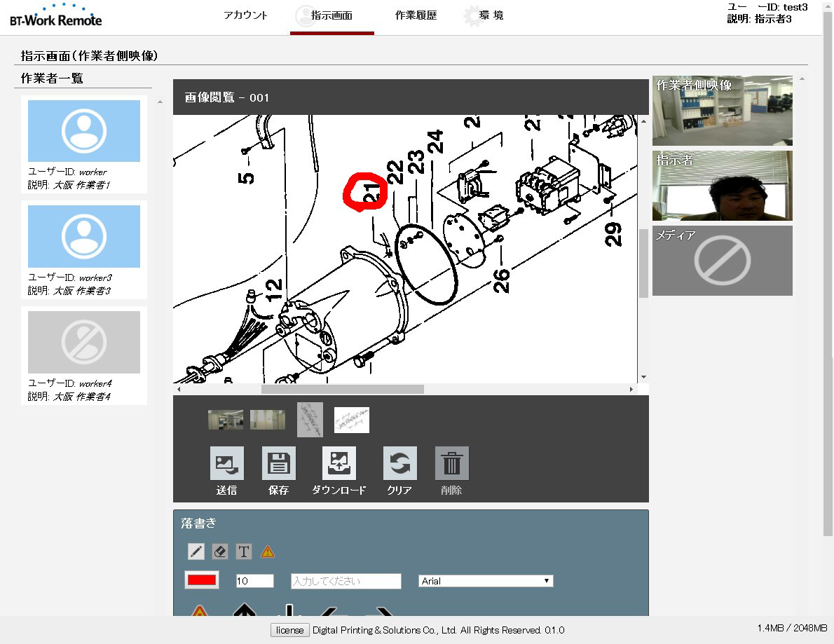Click the 保存 floppy disk save icon

[x=278, y=464]
